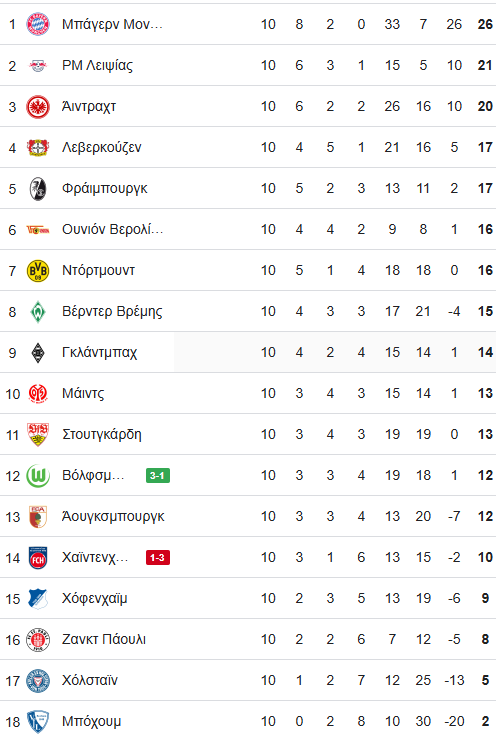
Task: Open the green 3-1 live score badge
Action: [158, 476]
